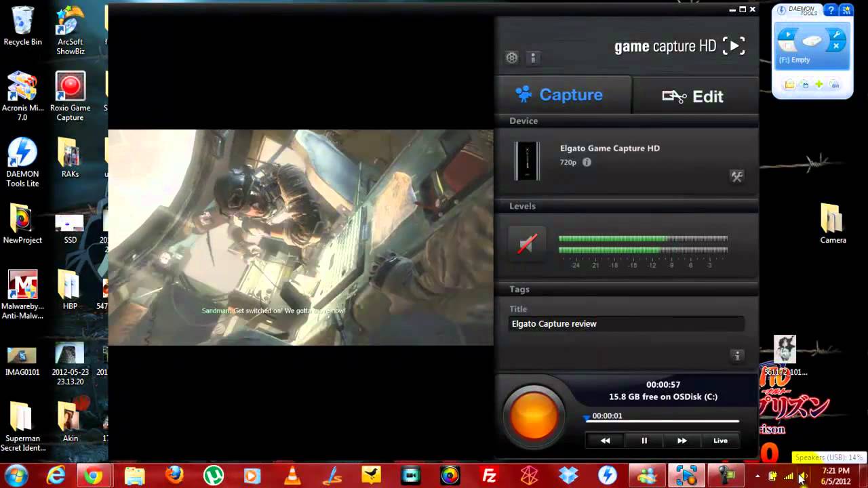868x488 pixels.
Task: Open FileZilla from taskbar
Action: (489, 476)
